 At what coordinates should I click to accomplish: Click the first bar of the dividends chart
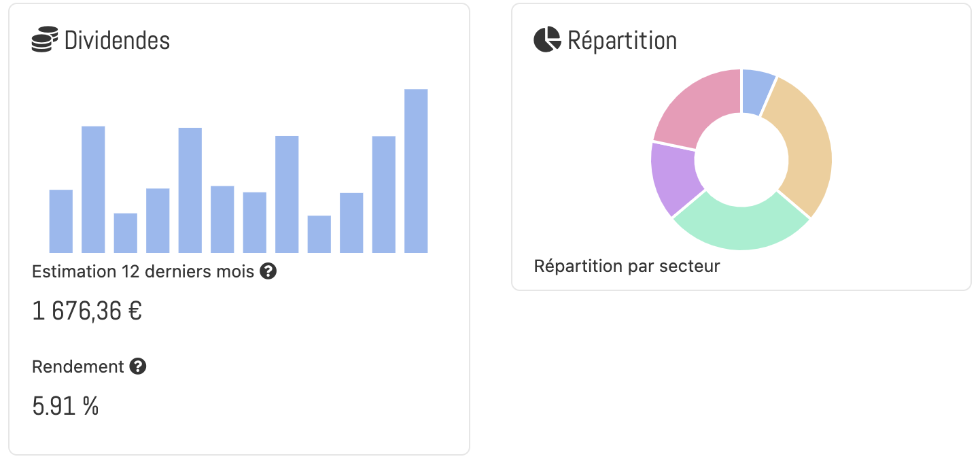click(60, 221)
